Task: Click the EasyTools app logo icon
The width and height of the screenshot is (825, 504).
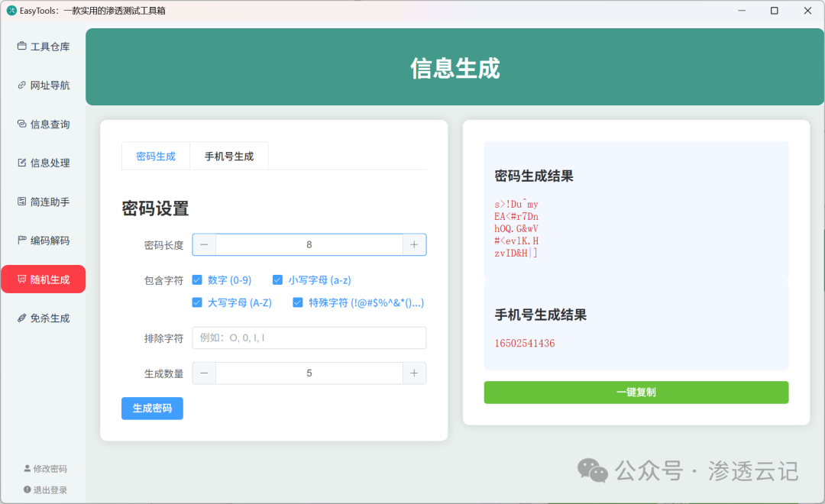Action: 11,11
